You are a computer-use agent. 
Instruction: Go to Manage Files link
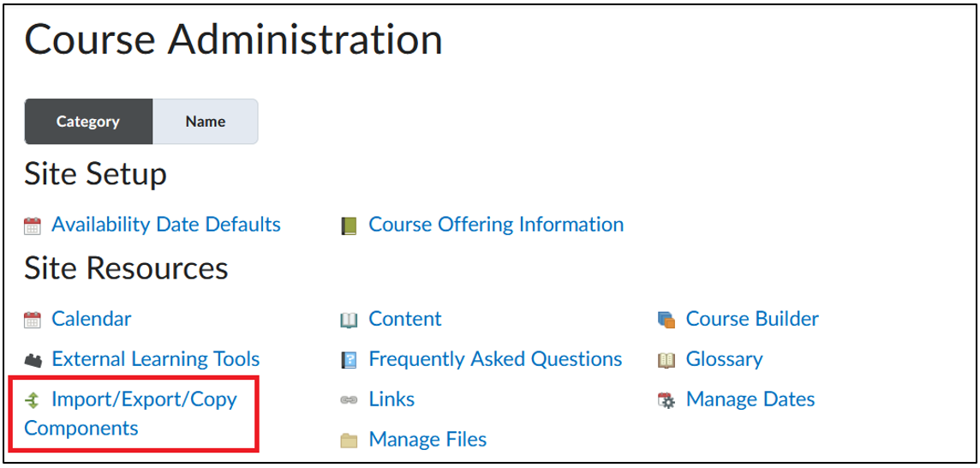point(427,439)
